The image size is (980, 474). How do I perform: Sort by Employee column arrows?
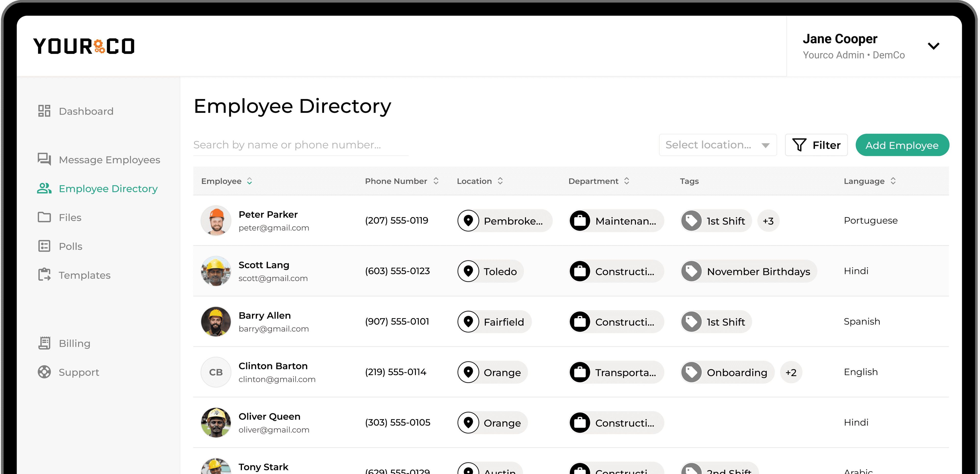250,181
